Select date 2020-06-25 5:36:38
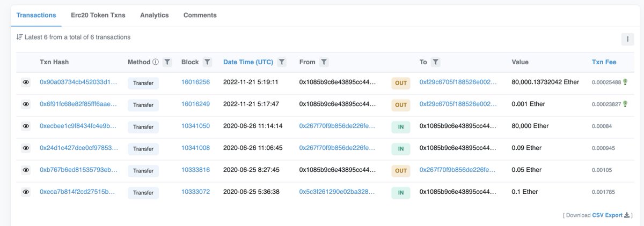644x226 pixels. pos(251,192)
